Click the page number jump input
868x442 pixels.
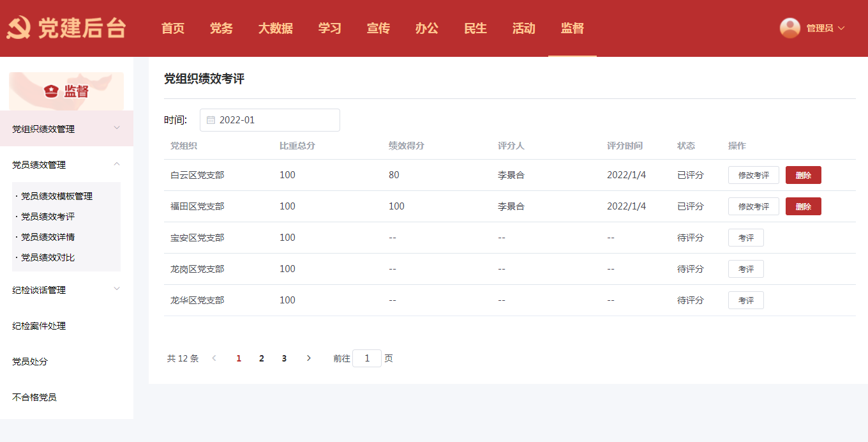point(367,358)
